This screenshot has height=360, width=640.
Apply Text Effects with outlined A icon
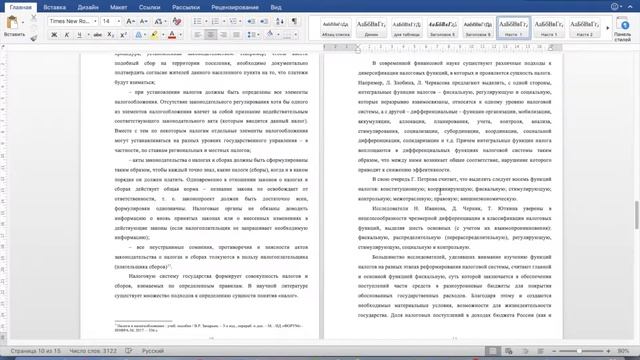(138, 35)
